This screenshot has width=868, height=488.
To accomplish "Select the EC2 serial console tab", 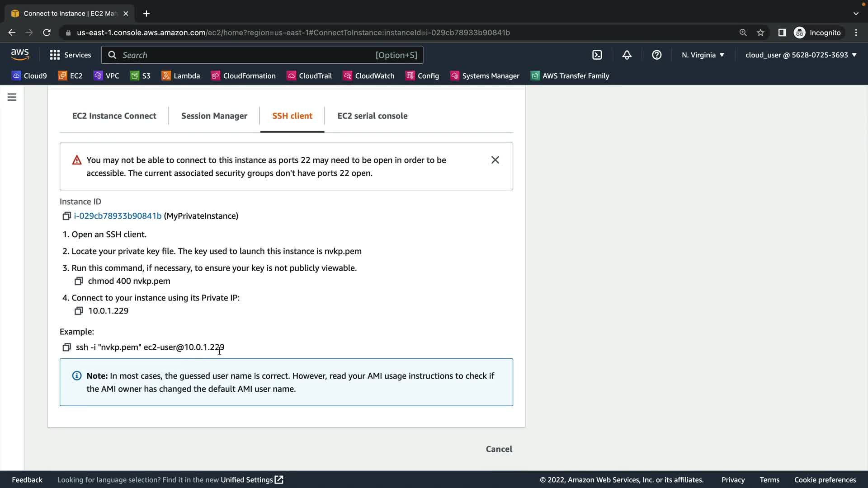I will tap(372, 116).
